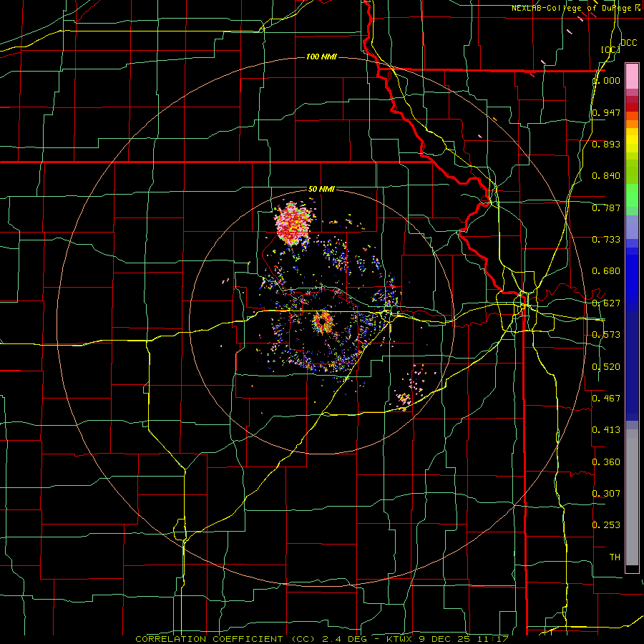Image resolution: width=644 pixels, height=644 pixels.
Task: Click the 0.947 color scale value
Action: (x=606, y=112)
